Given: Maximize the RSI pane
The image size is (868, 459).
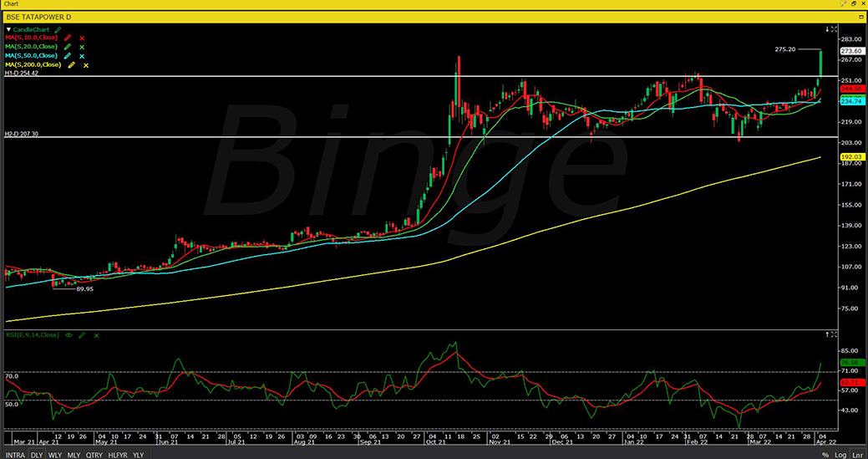Looking at the screenshot, I should coord(835,334).
